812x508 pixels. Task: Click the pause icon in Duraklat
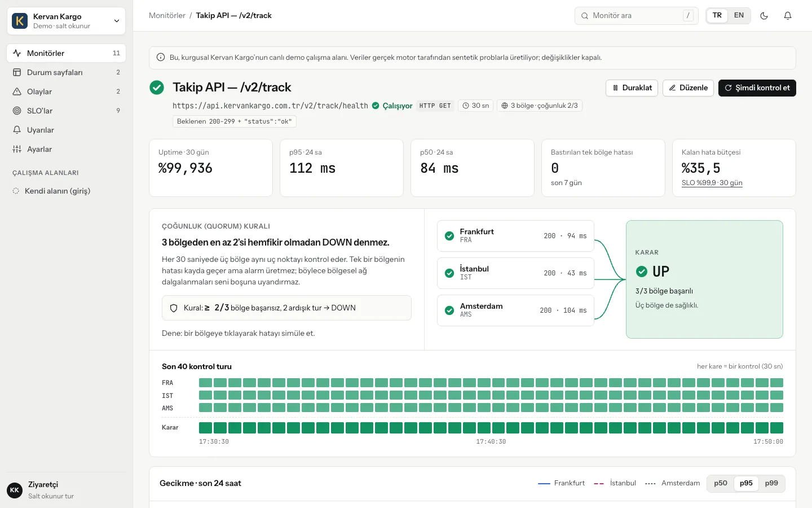tap(615, 88)
